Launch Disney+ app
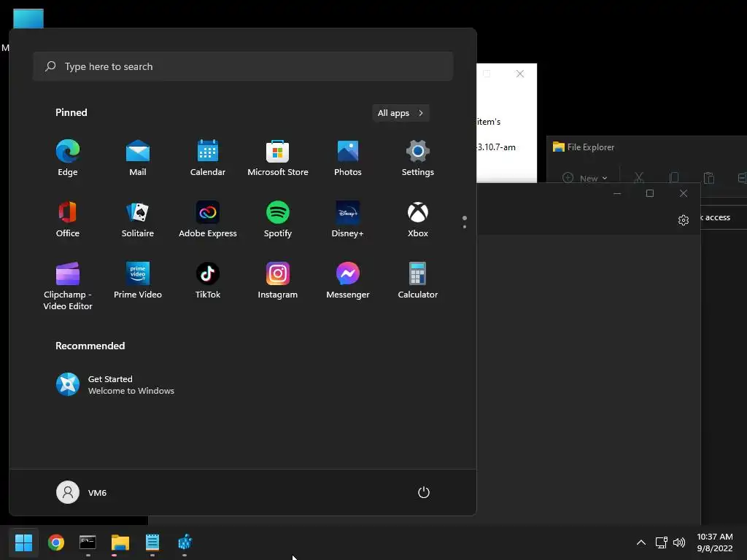747x560 pixels. pyautogui.click(x=348, y=219)
